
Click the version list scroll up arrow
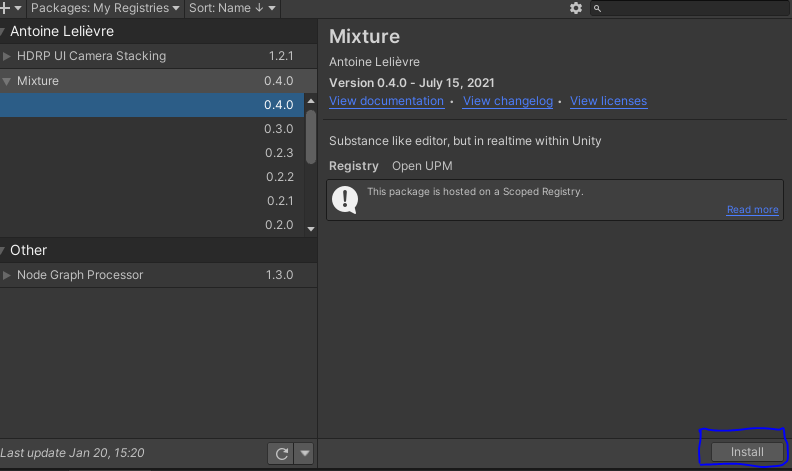point(311,101)
